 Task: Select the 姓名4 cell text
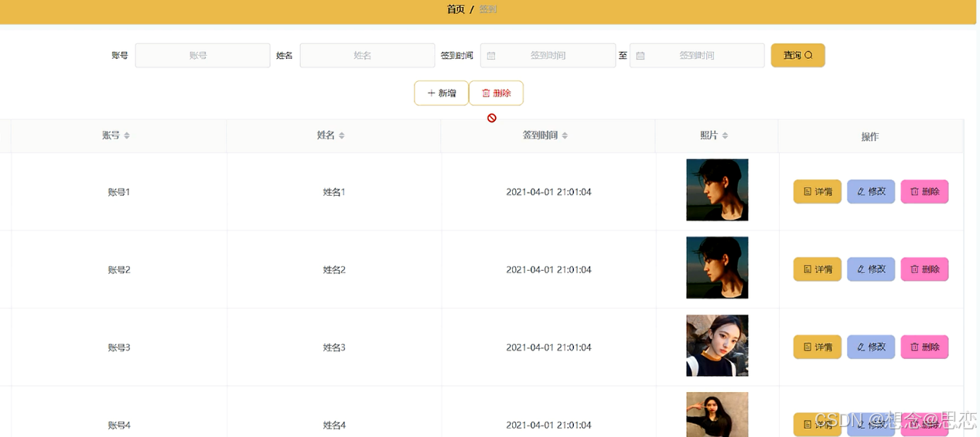(x=334, y=425)
